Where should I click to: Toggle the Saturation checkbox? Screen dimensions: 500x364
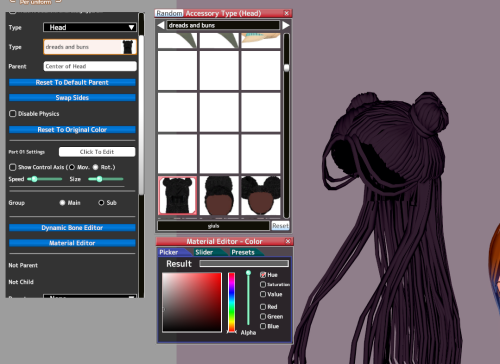[263, 284]
